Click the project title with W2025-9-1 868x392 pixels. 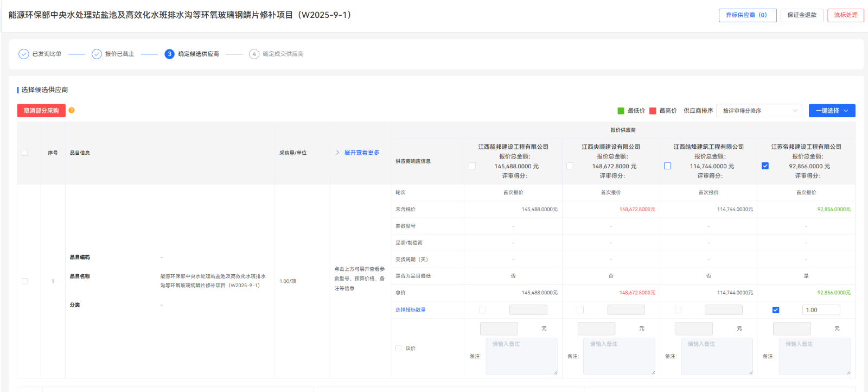[181, 15]
